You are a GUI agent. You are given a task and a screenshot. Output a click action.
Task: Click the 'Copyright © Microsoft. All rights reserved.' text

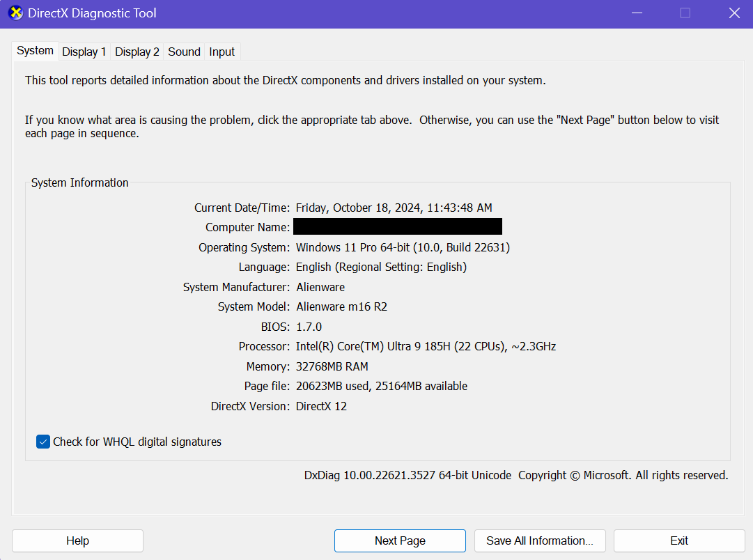click(x=623, y=476)
